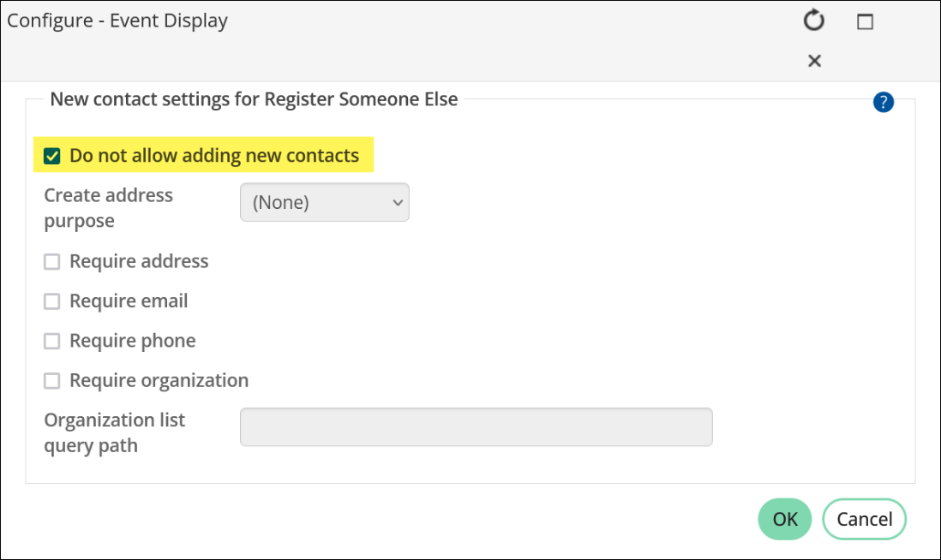Click the 'Configure - Event Display' title text
The height and width of the screenshot is (560, 941).
click(x=117, y=21)
